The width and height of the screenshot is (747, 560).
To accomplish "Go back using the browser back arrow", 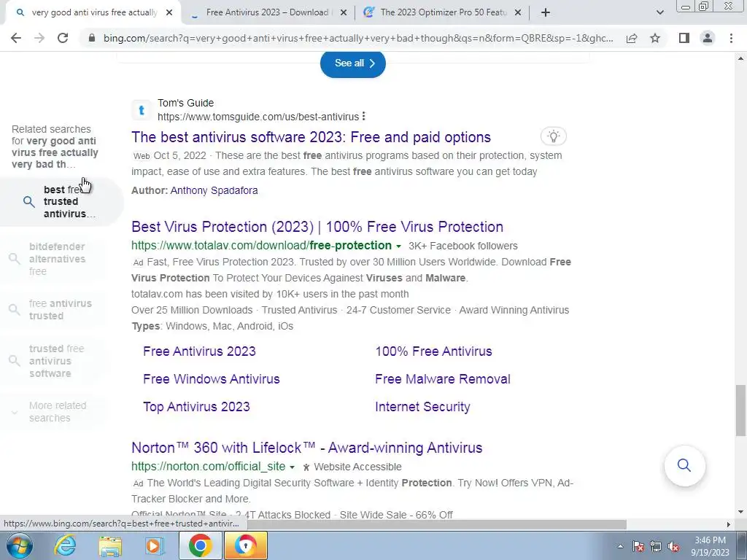I will coord(16,38).
